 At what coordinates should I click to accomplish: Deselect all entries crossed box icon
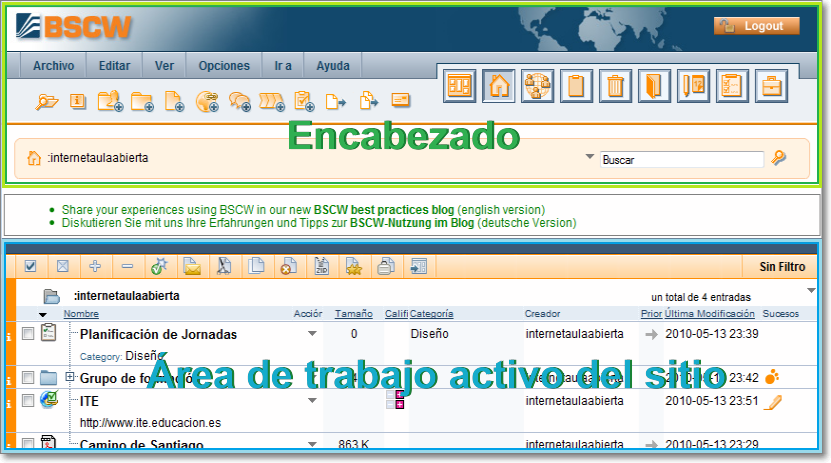click(63, 266)
